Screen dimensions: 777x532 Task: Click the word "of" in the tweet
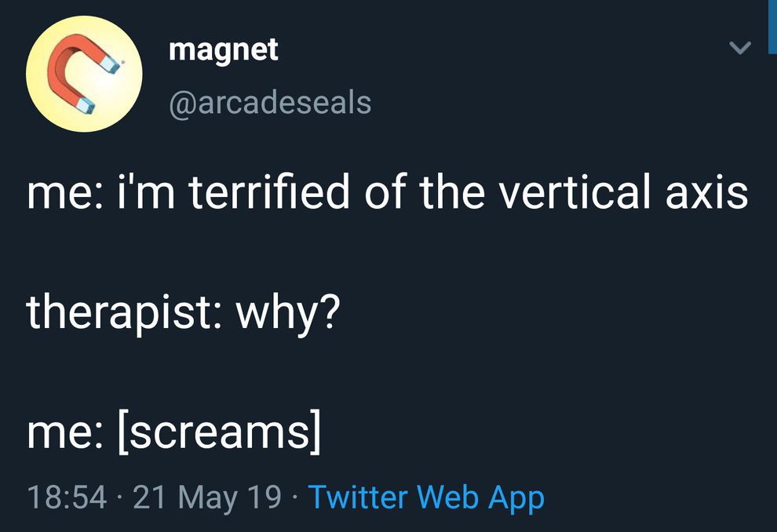[x=385, y=194]
